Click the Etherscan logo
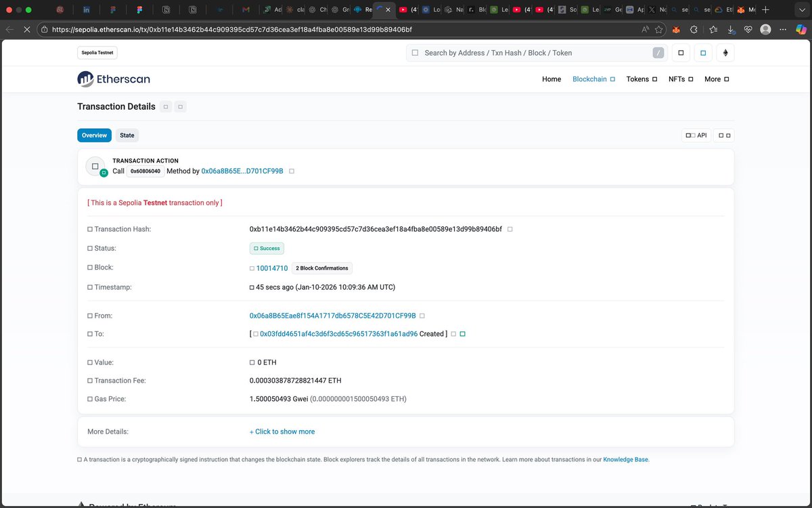 pyautogui.click(x=114, y=79)
